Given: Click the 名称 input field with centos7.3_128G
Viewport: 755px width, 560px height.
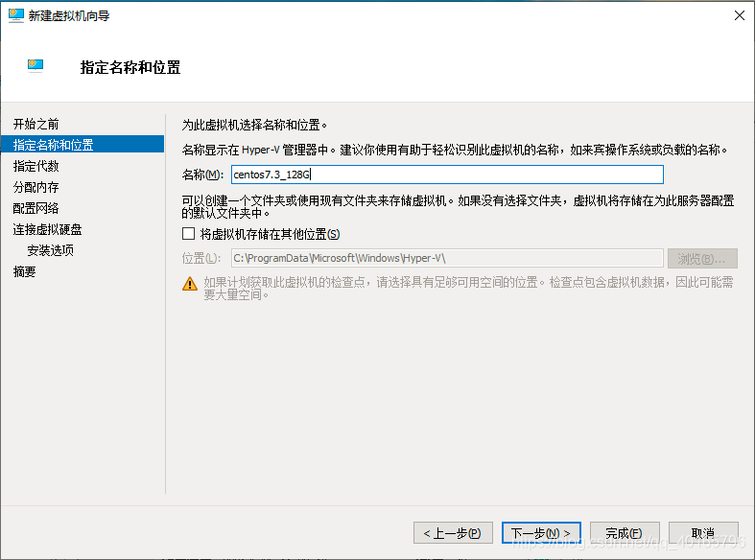Looking at the screenshot, I should click(447, 175).
